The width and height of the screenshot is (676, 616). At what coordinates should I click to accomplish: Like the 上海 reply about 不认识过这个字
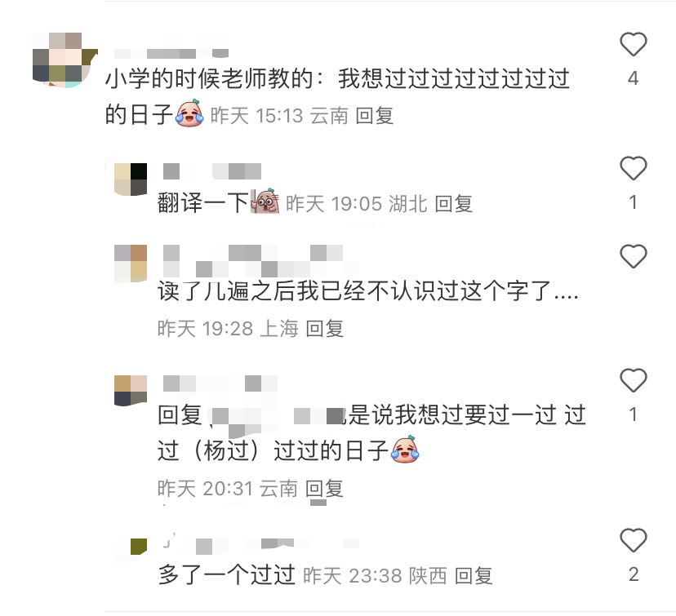pyautogui.click(x=633, y=256)
